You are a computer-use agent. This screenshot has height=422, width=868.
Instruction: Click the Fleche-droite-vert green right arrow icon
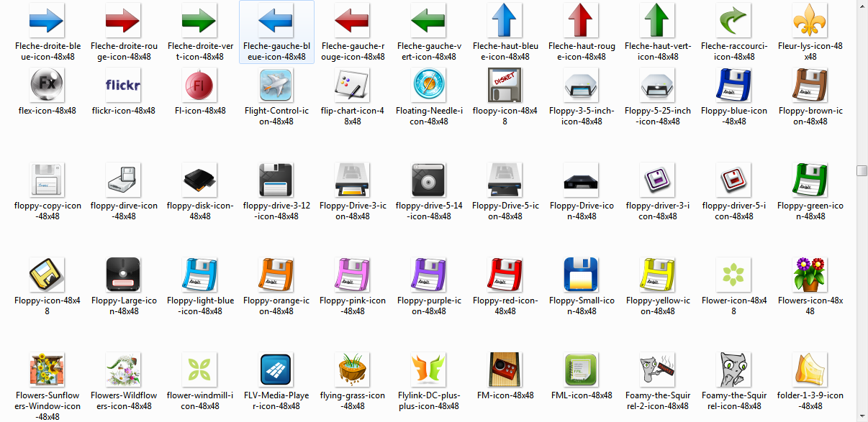[200, 20]
